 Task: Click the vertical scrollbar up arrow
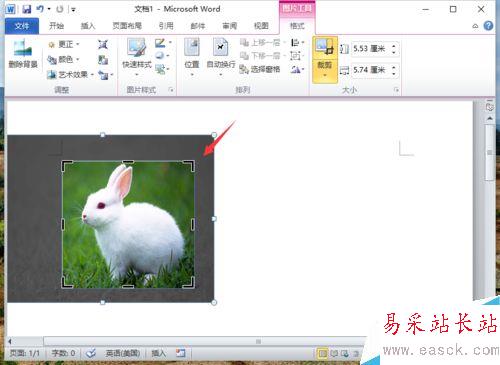(490, 118)
